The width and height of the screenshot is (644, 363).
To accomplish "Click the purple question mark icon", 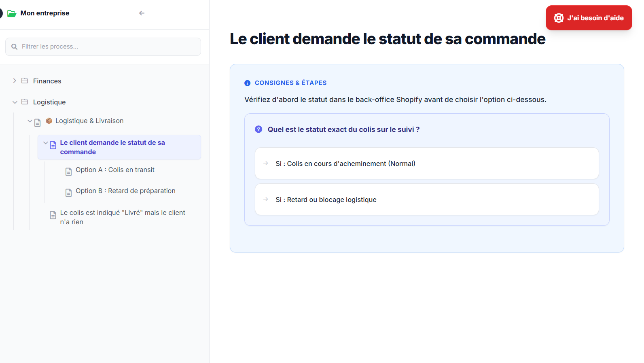I will [x=258, y=129].
